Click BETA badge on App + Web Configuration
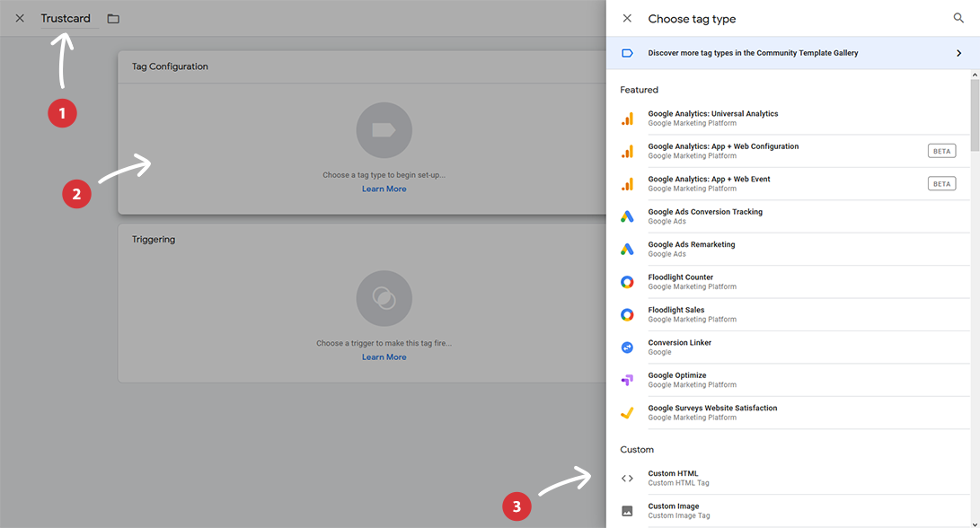This screenshot has height=528, width=980. point(942,151)
